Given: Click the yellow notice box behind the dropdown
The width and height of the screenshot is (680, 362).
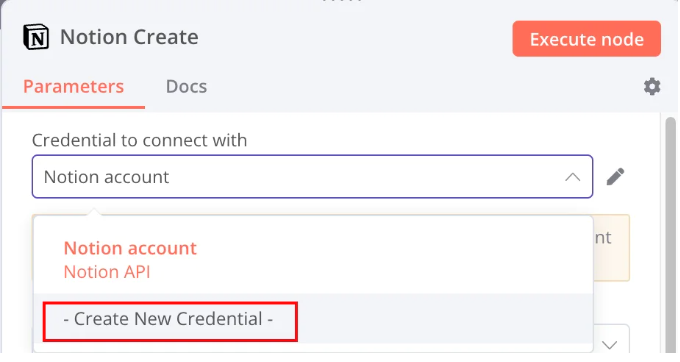Looking at the screenshot, I should (611, 248).
